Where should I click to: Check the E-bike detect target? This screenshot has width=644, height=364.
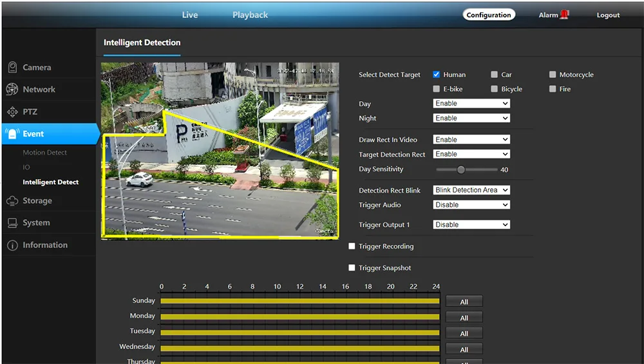436,89
